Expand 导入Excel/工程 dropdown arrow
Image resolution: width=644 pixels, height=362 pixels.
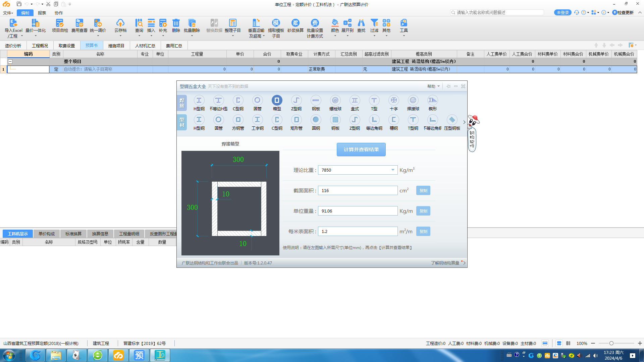point(22,36)
